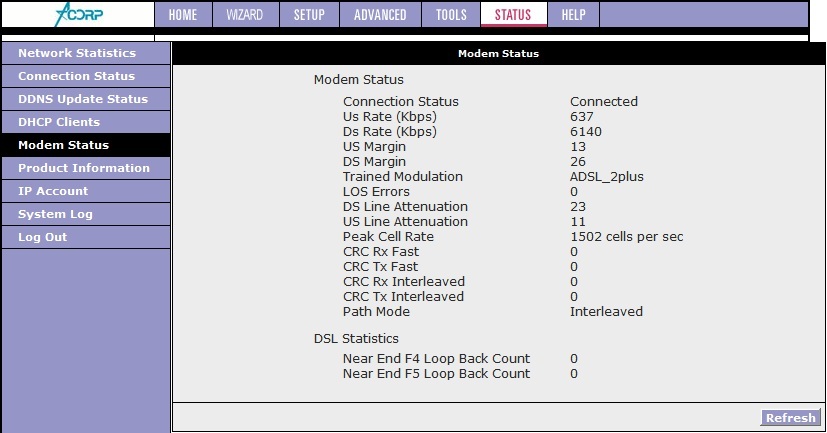The width and height of the screenshot is (827, 433).
Task: Click the 'Peak Cell Rate' label
Action: click(x=388, y=237)
